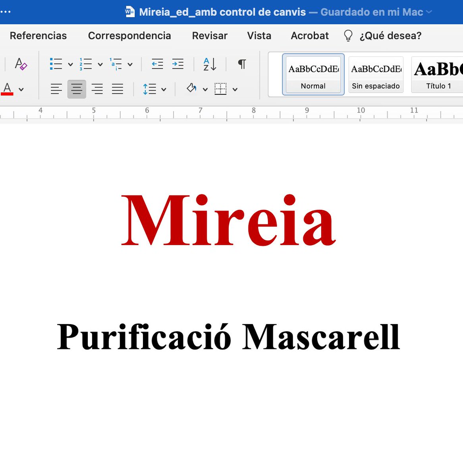Image resolution: width=463 pixels, height=476 pixels.
Task: Open the Referencias tab
Action: (x=38, y=36)
